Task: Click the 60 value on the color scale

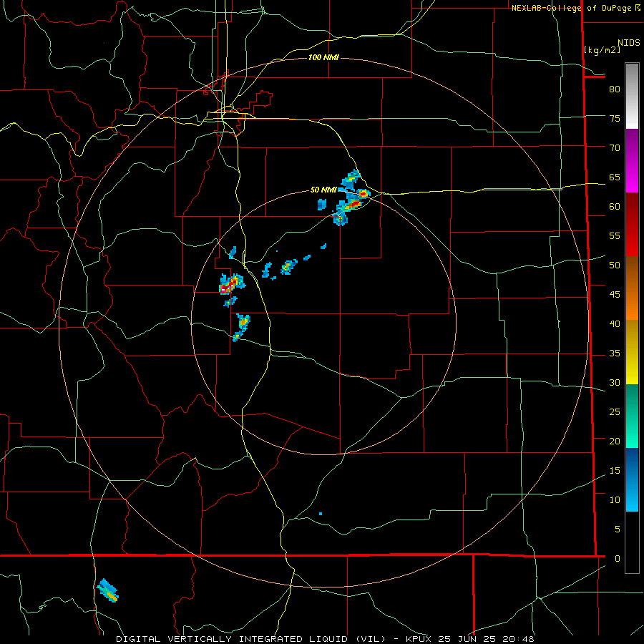Action: click(615, 207)
